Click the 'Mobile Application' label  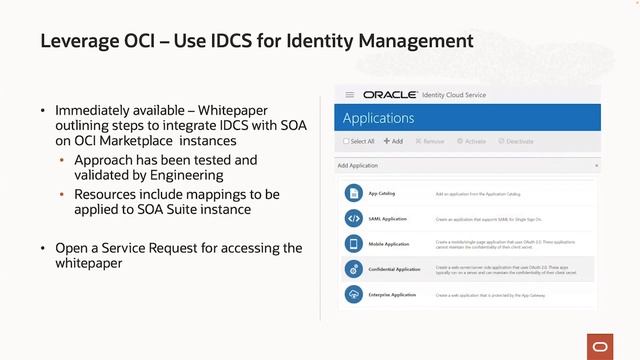389,244
